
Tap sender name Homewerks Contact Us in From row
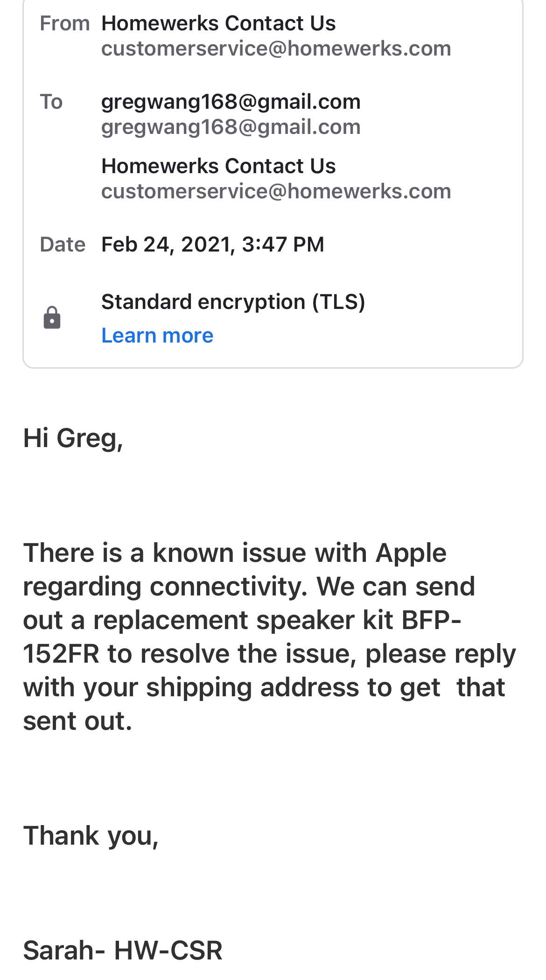tap(218, 23)
